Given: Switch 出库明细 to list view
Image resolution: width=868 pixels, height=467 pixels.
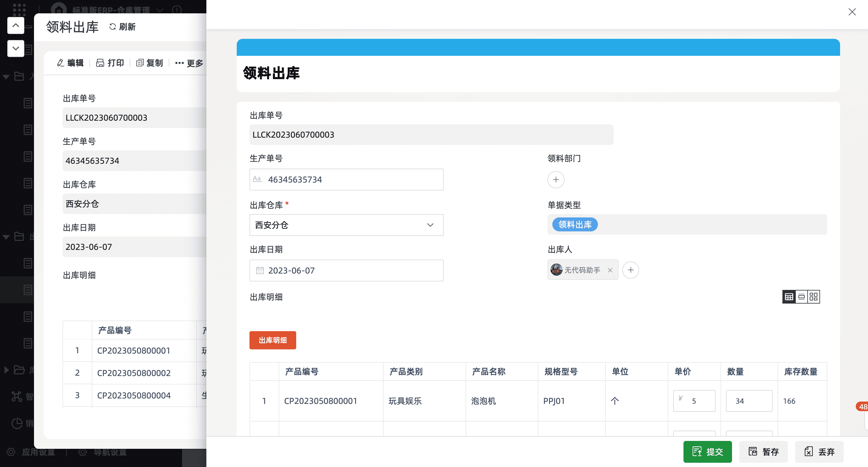Looking at the screenshot, I should (801, 297).
